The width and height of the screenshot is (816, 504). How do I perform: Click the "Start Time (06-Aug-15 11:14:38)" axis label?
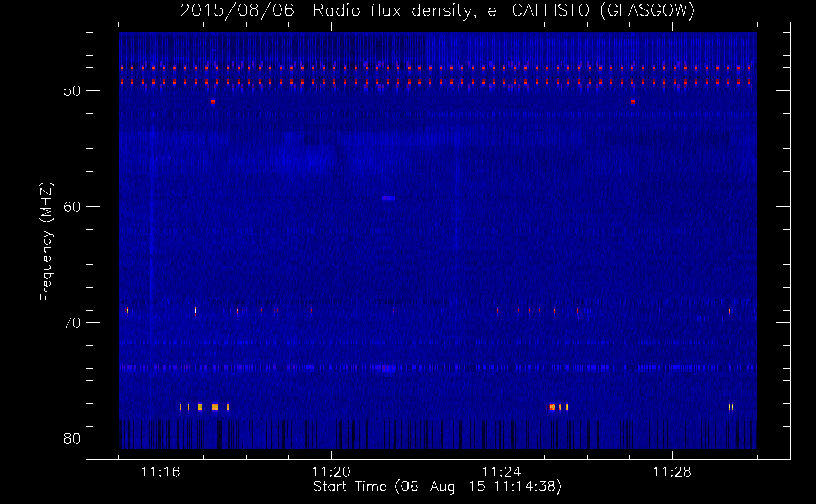[x=437, y=487]
